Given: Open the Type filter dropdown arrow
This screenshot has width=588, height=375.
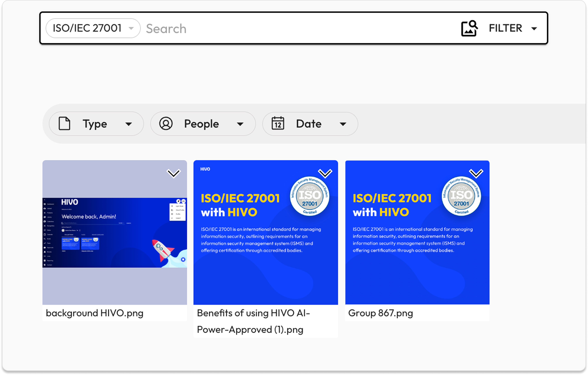Looking at the screenshot, I should click(x=129, y=124).
